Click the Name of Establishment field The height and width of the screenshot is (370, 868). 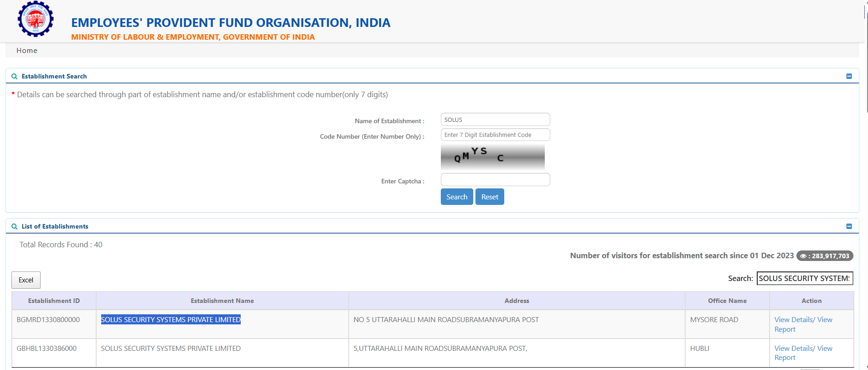pyautogui.click(x=495, y=120)
